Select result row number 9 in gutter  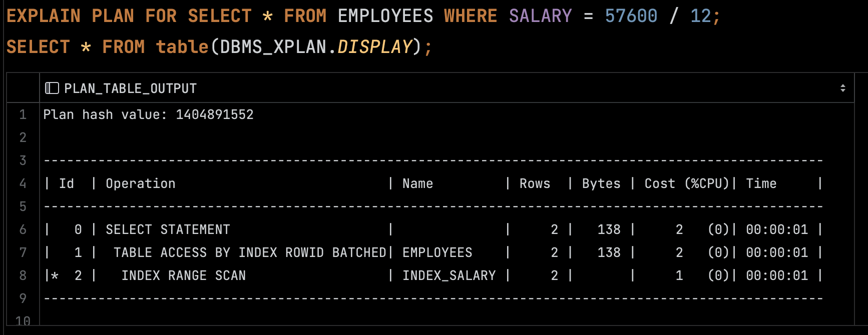23,298
